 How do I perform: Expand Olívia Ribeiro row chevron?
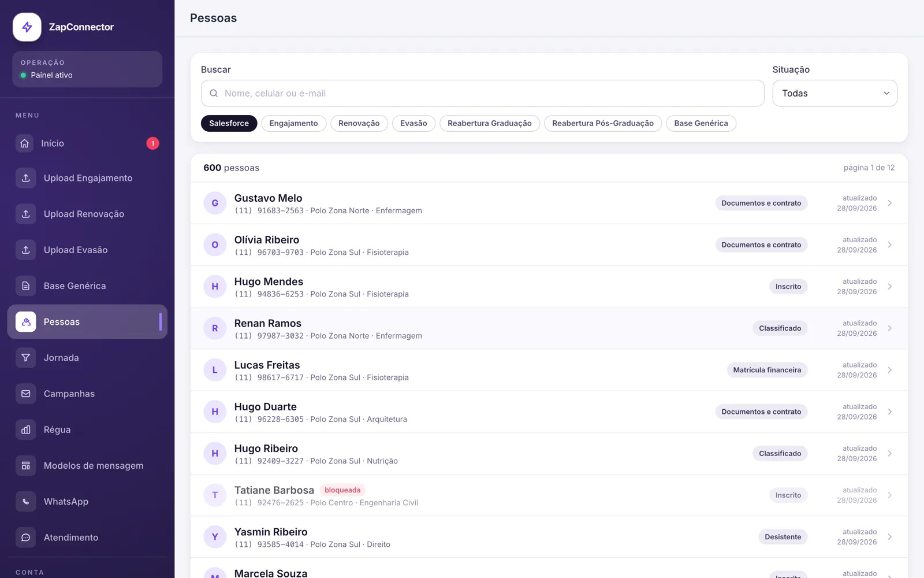click(890, 244)
